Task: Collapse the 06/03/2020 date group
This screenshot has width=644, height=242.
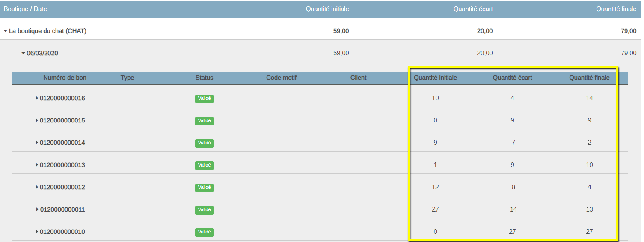Action: pyautogui.click(x=24, y=54)
